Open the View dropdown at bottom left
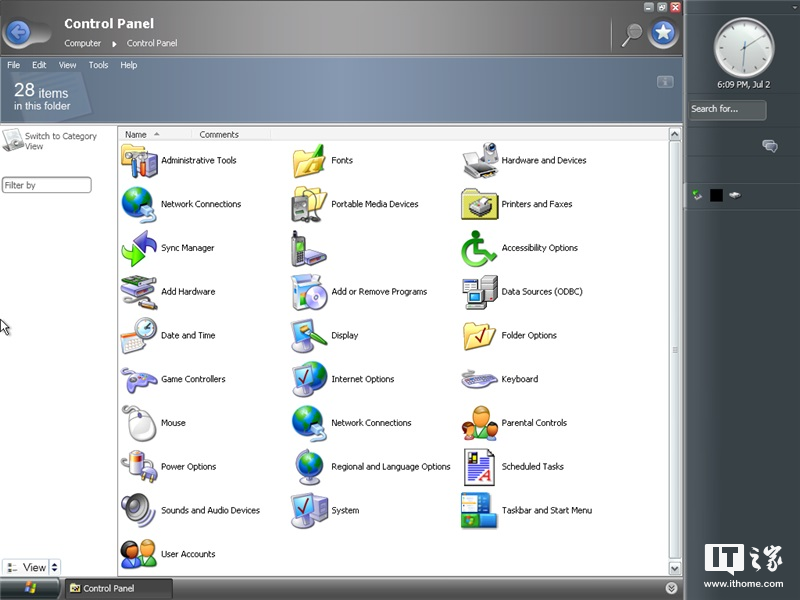The width and height of the screenshot is (800, 600). [x=33, y=567]
